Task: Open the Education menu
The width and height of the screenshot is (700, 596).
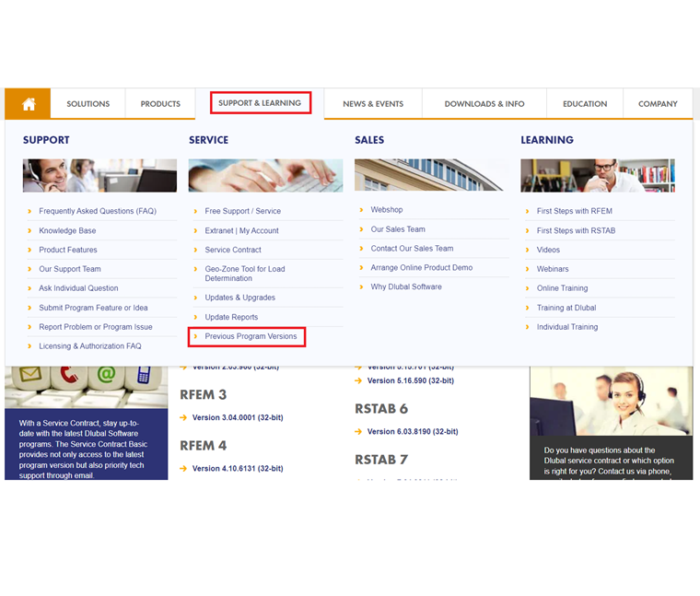Action: [x=585, y=104]
